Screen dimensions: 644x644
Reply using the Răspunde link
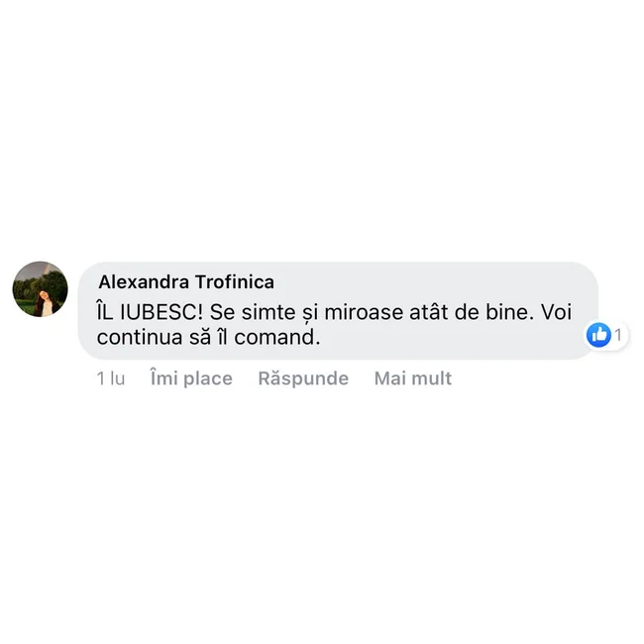303,377
